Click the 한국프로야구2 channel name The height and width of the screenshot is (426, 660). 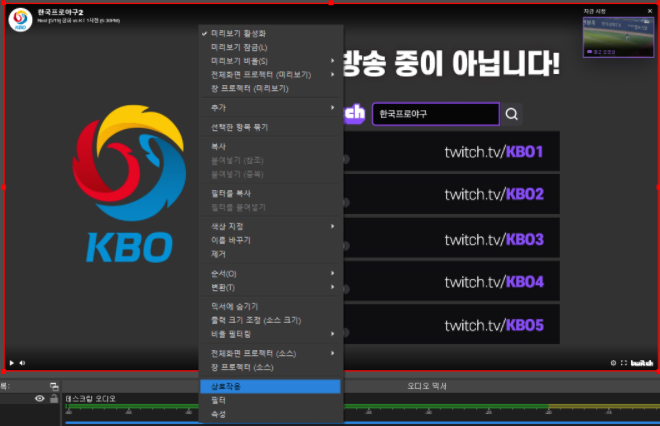click(x=60, y=12)
